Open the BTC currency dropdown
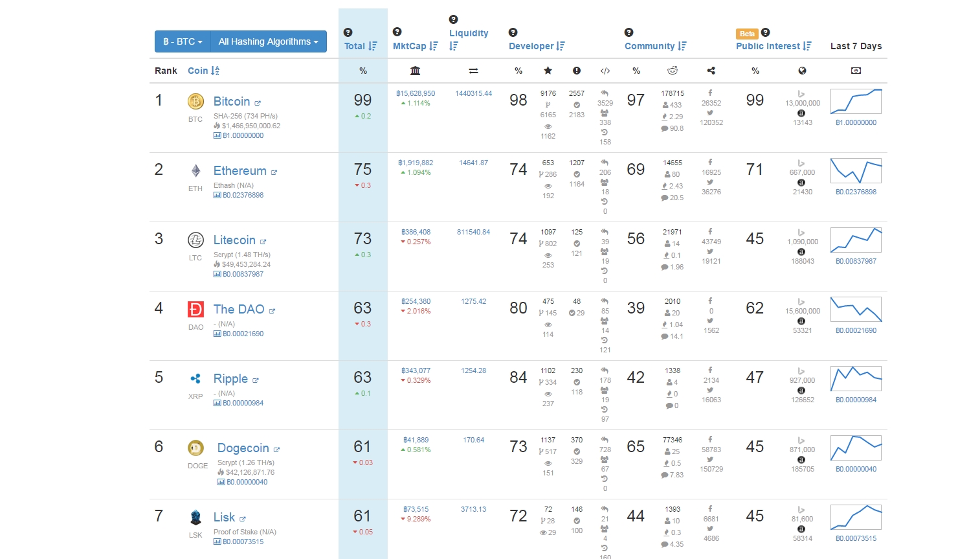Image resolution: width=980 pixels, height=559 pixels. point(183,41)
